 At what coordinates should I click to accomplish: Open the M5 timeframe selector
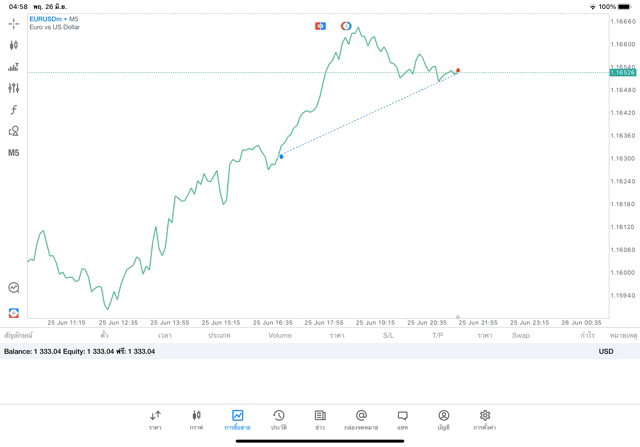coord(14,153)
